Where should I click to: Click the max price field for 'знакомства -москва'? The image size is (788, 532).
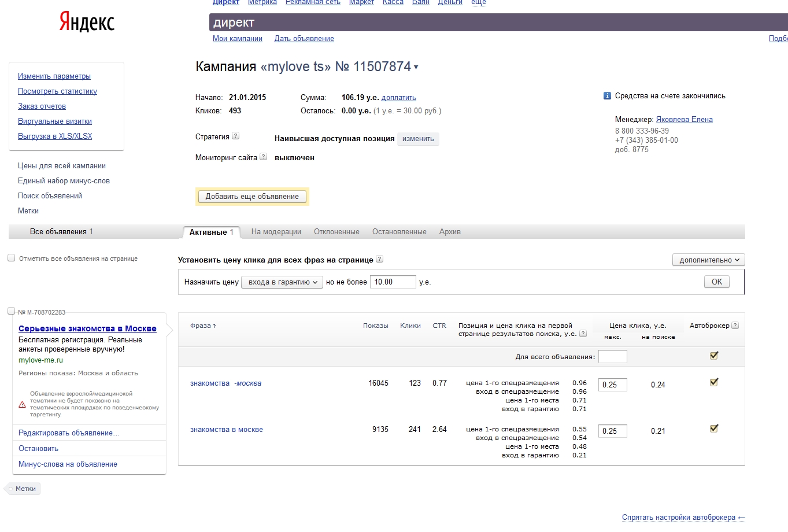coord(613,385)
